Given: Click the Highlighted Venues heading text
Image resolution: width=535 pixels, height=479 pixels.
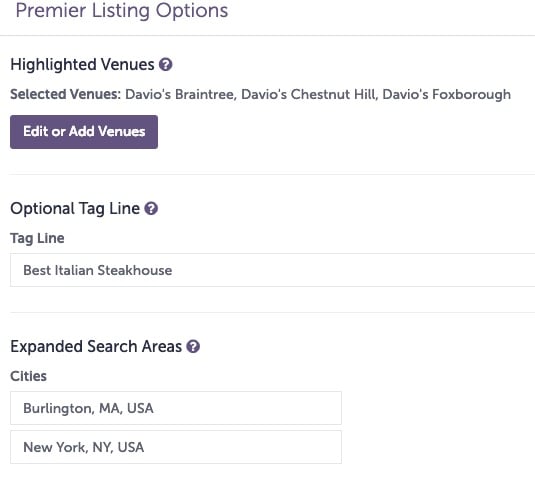Looking at the screenshot, I should [82, 64].
